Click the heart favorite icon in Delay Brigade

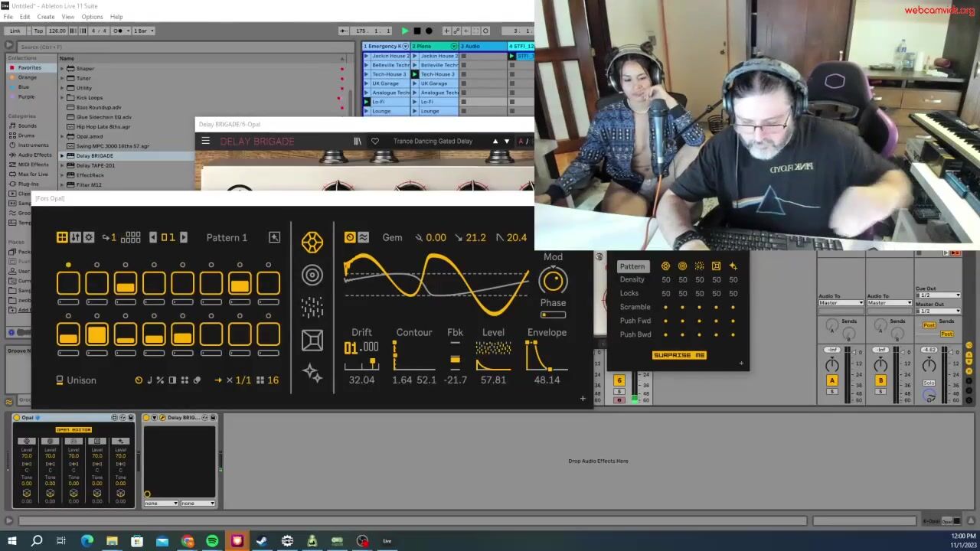point(374,142)
